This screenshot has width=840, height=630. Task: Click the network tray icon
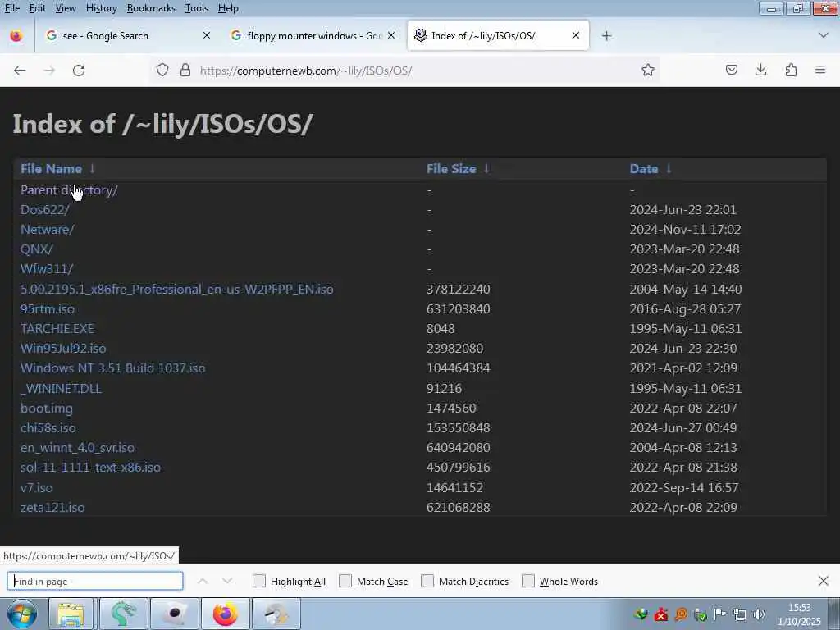(x=739, y=614)
